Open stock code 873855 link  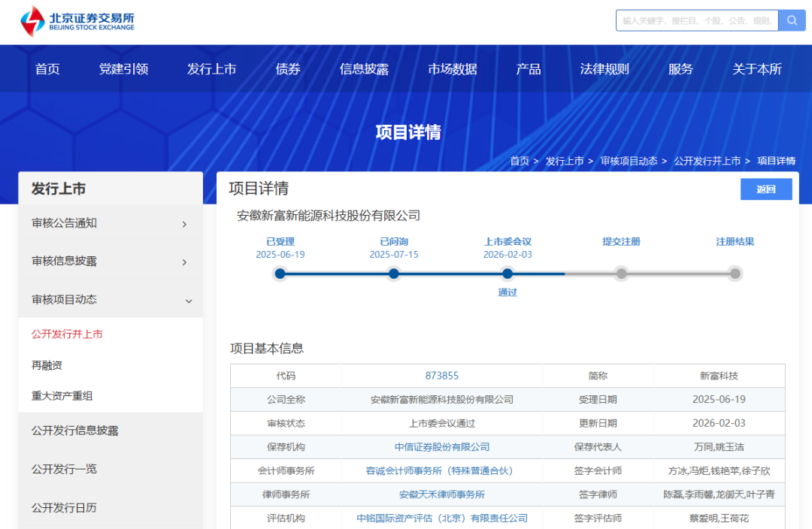(441, 376)
